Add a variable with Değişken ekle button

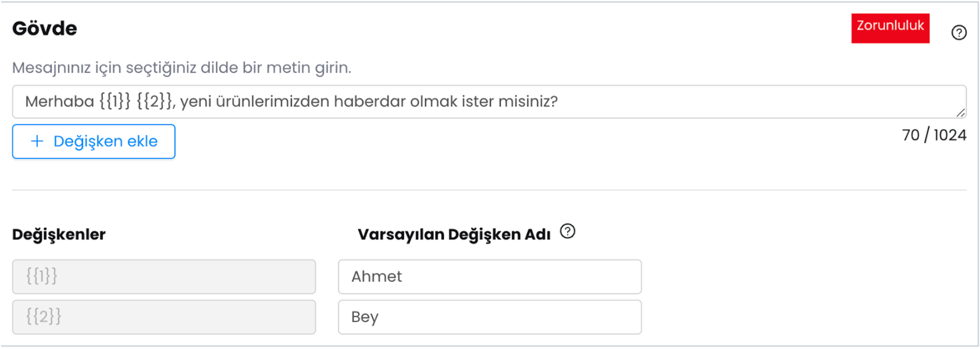94,142
